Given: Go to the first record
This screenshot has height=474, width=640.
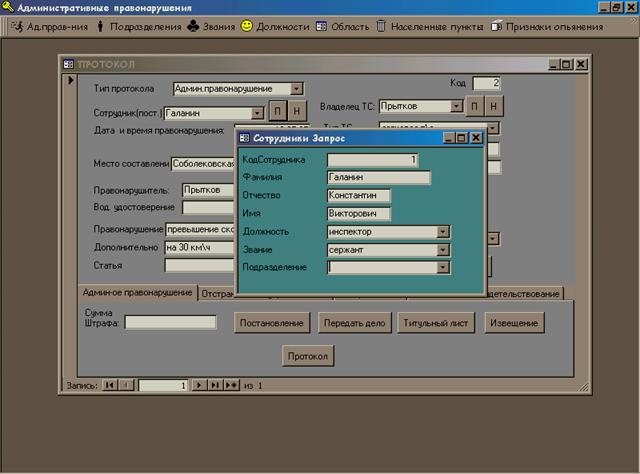Looking at the screenshot, I should pyautogui.click(x=110, y=384).
